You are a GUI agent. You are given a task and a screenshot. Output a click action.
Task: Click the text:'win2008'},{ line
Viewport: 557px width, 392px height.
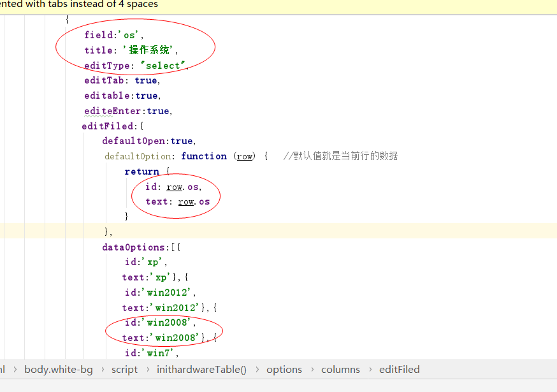[170, 338]
